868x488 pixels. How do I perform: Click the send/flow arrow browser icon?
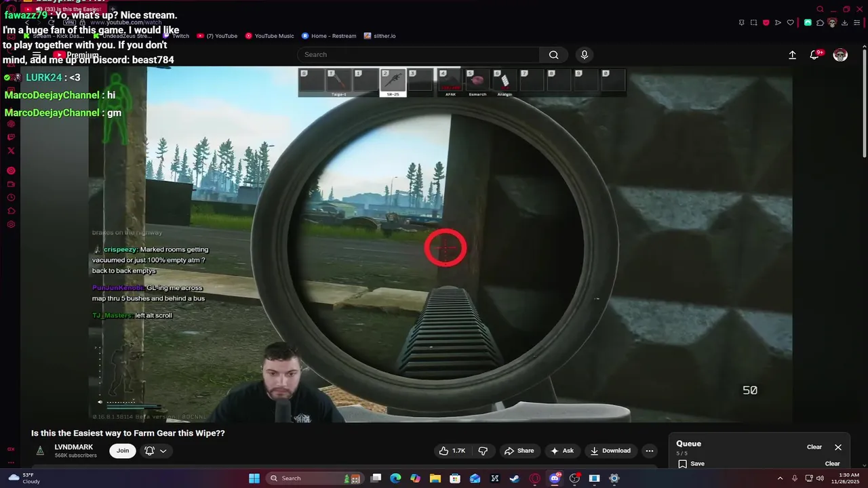[x=778, y=22]
